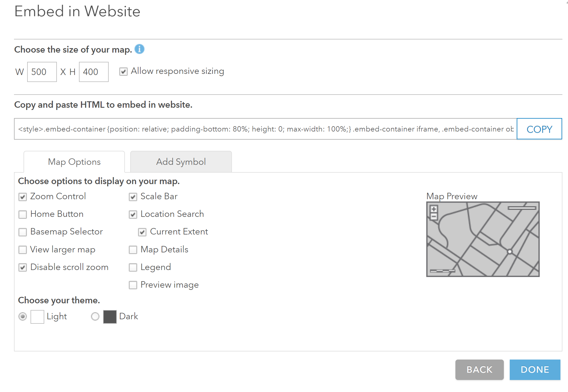Enable Preview image option
Viewport: 568px width, 392px height.
pos(133,285)
